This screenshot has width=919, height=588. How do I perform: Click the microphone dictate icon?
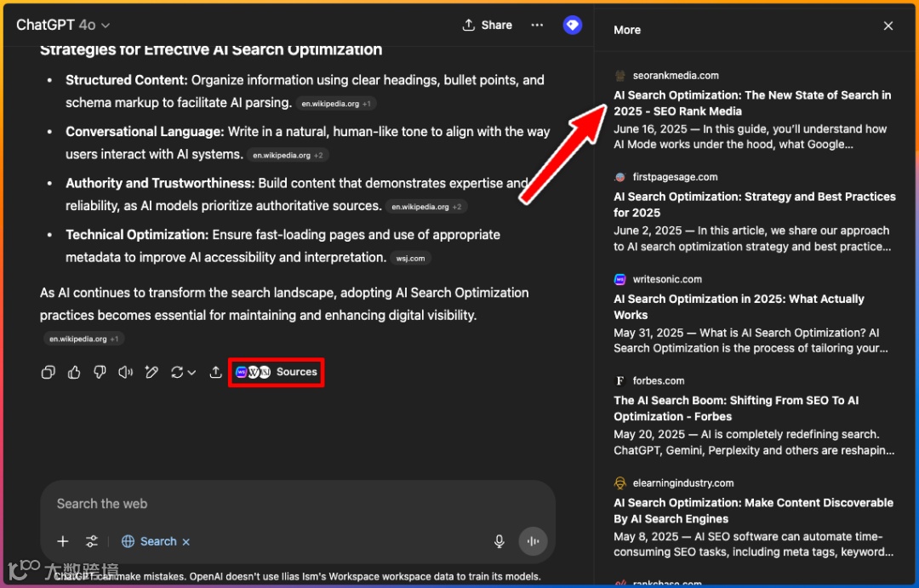[499, 541]
